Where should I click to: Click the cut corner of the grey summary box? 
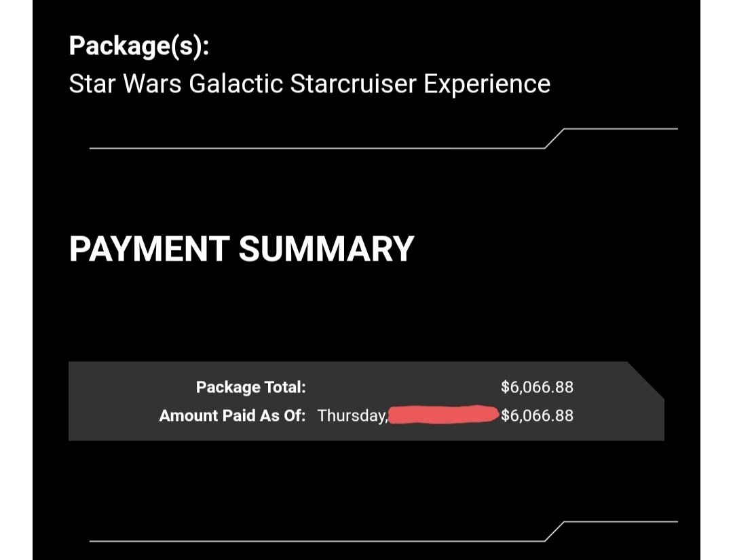pyautogui.click(x=645, y=380)
